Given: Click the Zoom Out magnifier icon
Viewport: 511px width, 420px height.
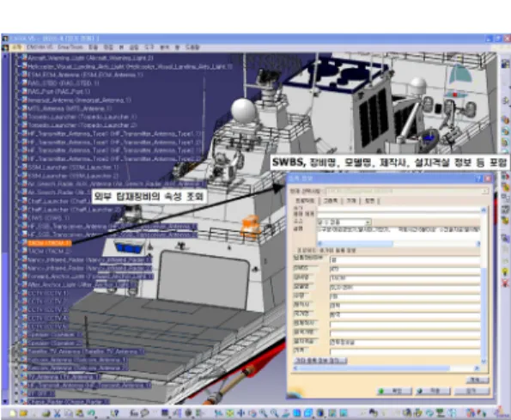Looking at the screenshot, I should [x=274, y=413].
